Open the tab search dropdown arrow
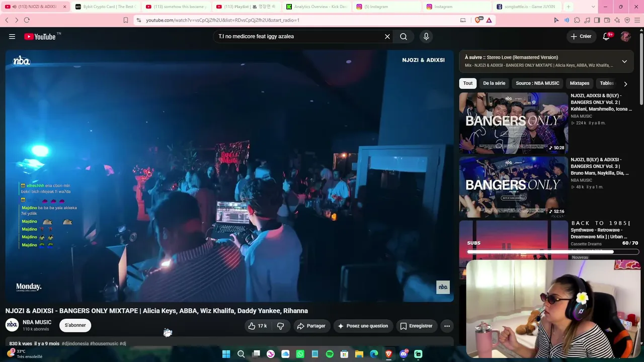The width and height of the screenshot is (644, 362). click(x=593, y=7)
